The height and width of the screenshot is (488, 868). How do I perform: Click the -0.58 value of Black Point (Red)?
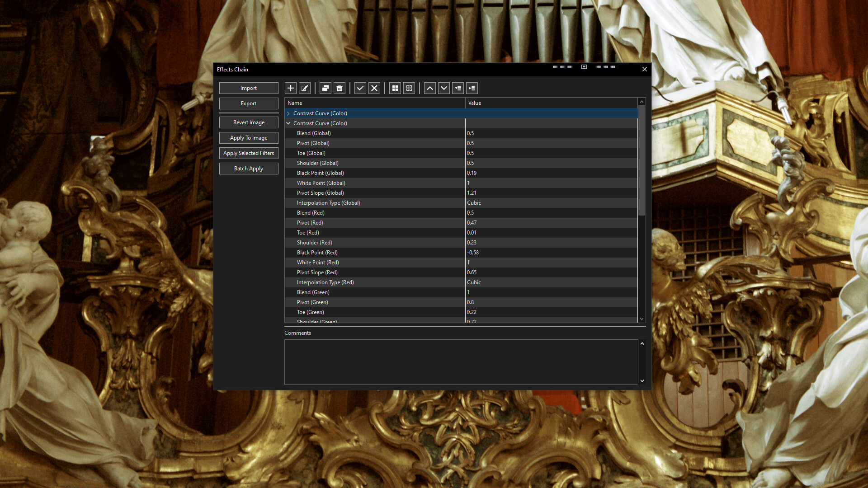pos(473,253)
